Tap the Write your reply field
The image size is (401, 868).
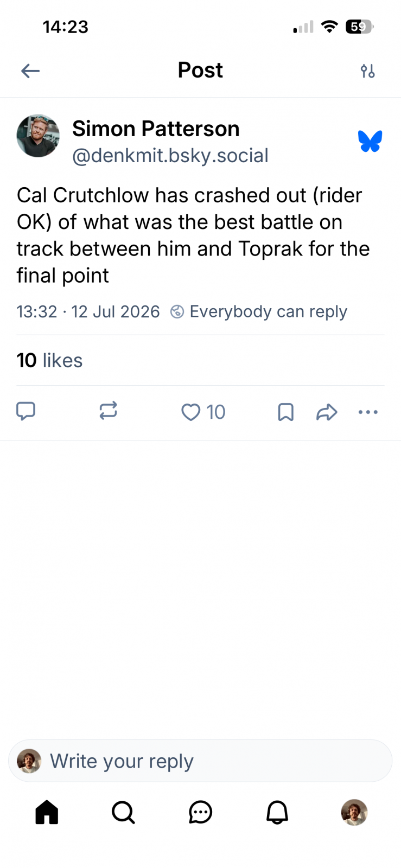coord(200,761)
